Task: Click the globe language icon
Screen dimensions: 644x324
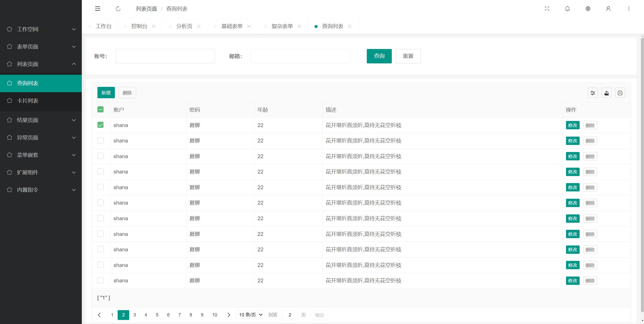Action: point(588,9)
